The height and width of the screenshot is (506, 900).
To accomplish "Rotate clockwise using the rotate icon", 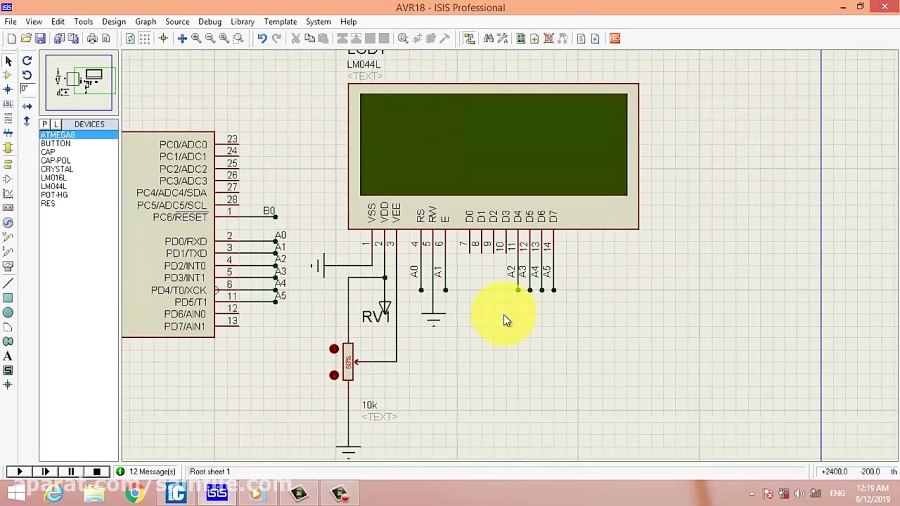I will click(27, 61).
